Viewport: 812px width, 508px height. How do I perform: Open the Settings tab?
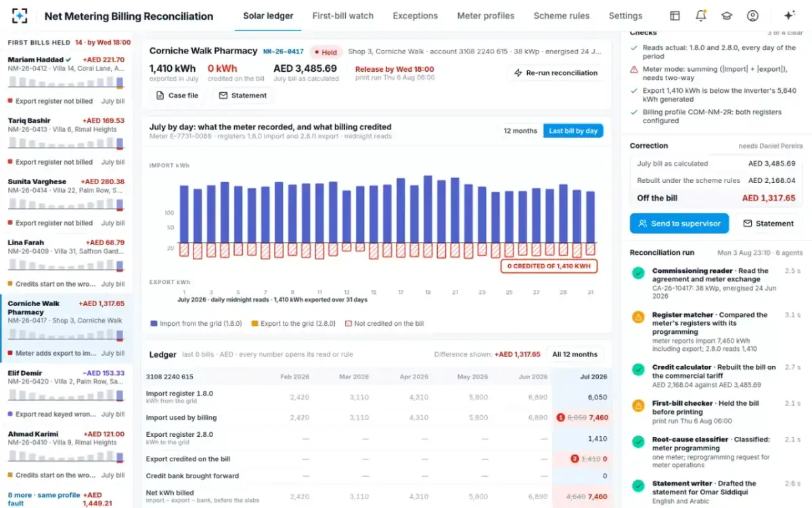625,16
